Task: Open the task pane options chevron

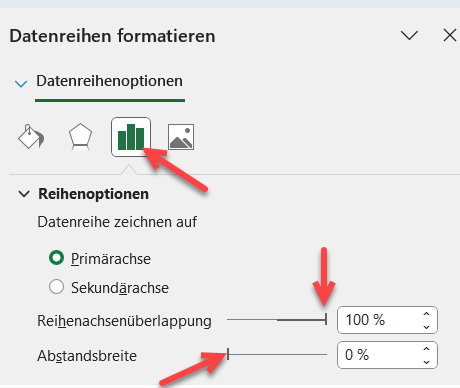Action: [409, 35]
